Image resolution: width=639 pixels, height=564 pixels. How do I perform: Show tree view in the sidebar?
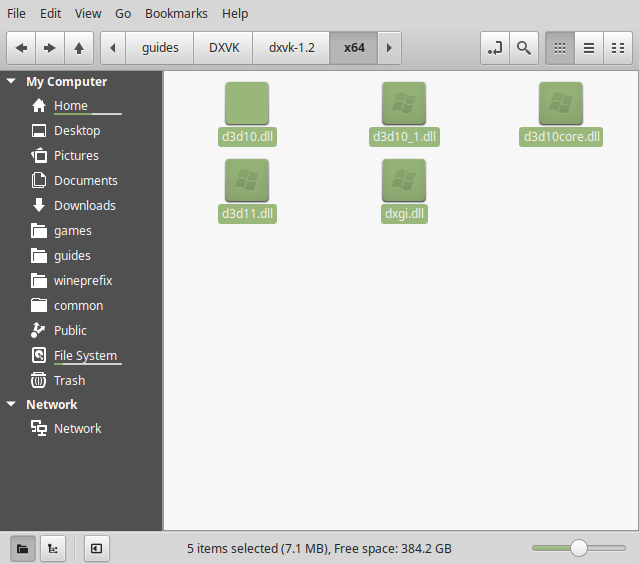click(53, 549)
